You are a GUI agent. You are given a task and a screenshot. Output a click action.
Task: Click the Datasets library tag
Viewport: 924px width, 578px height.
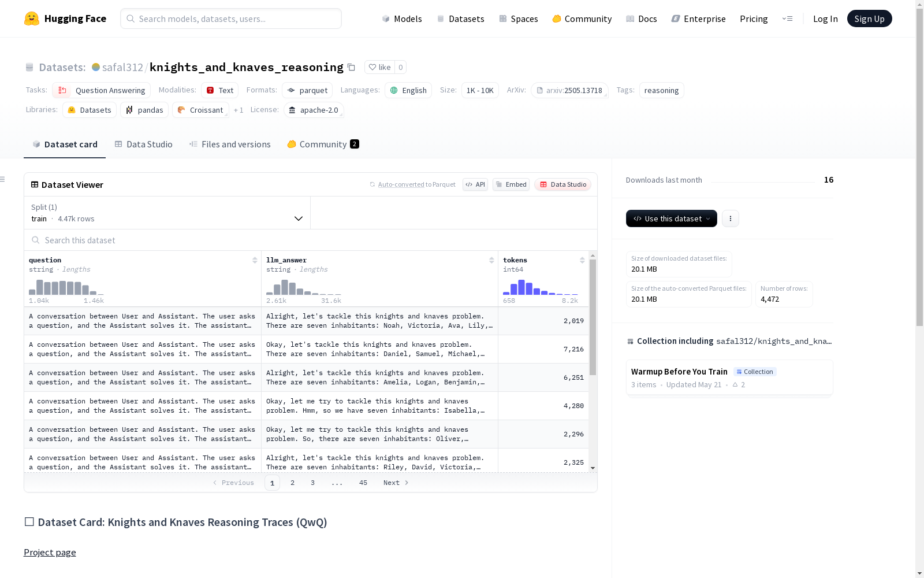pos(90,110)
